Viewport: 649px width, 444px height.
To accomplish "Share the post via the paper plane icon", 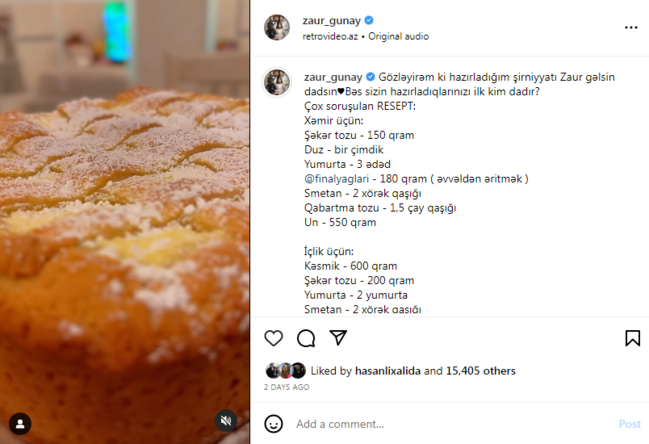I will (338, 338).
